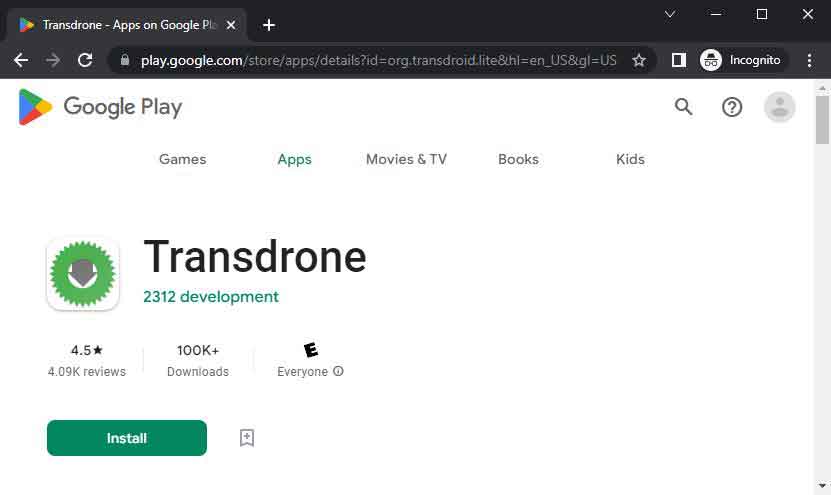Click the Transdrone app icon
Image resolution: width=831 pixels, height=495 pixels.
click(x=83, y=273)
